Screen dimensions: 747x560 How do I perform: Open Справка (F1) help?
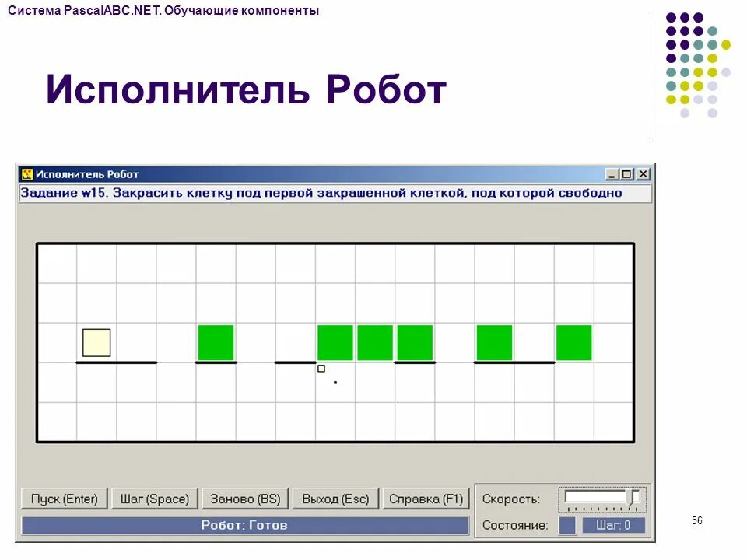pos(426,499)
